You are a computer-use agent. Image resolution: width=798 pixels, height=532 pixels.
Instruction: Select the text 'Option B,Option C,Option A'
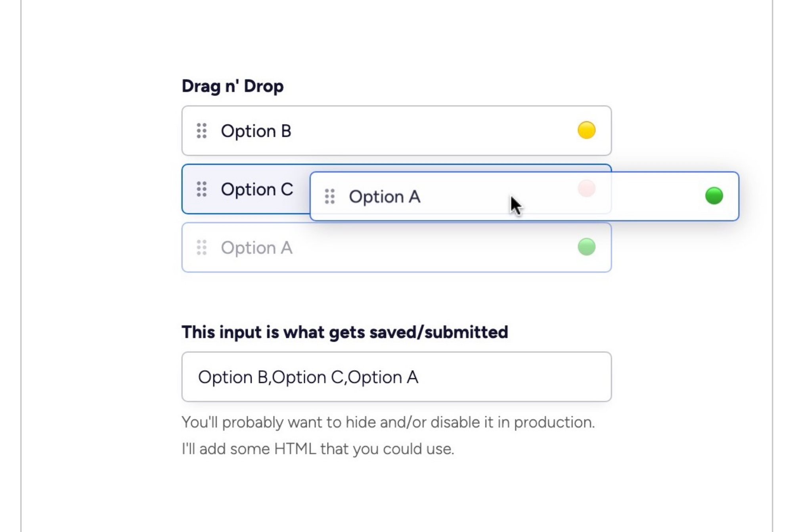[308, 377]
